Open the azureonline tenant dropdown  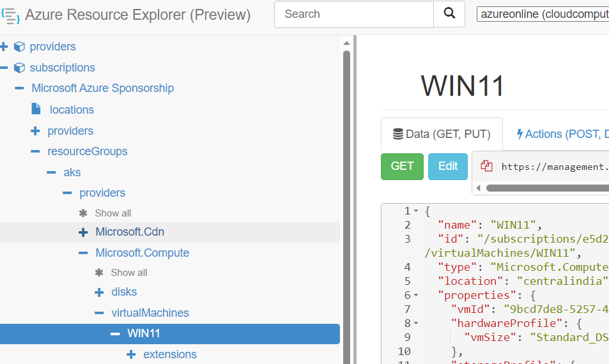(x=543, y=14)
